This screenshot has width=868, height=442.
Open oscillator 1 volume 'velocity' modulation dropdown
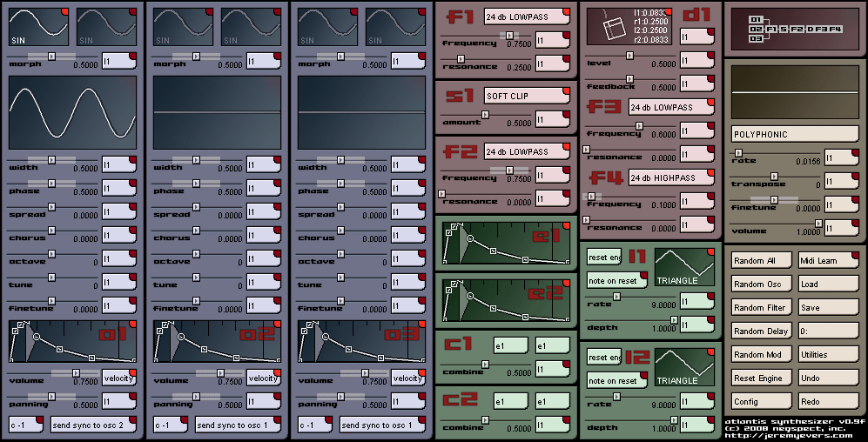119,378
